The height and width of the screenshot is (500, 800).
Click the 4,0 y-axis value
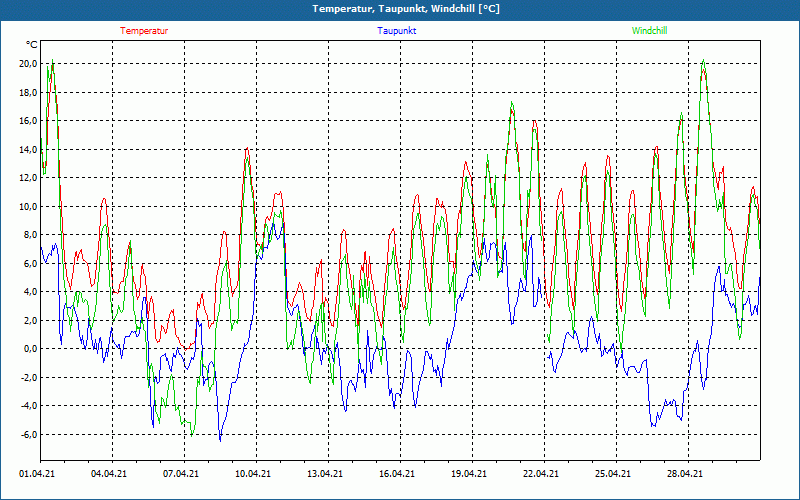click(x=30, y=292)
